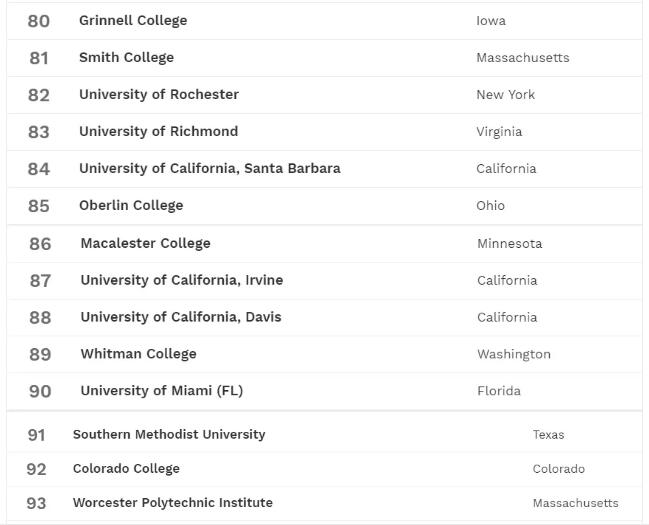This screenshot has height=525, width=649.
Task: Open University of California, Davis
Action: coord(181,317)
